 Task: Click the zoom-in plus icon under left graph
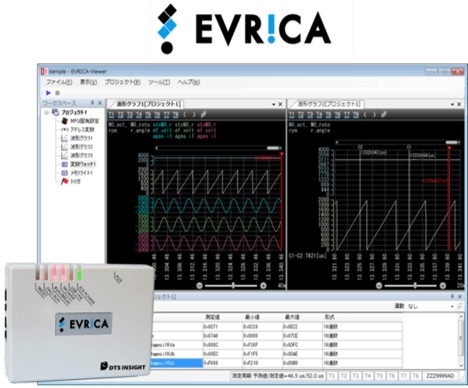point(263,285)
